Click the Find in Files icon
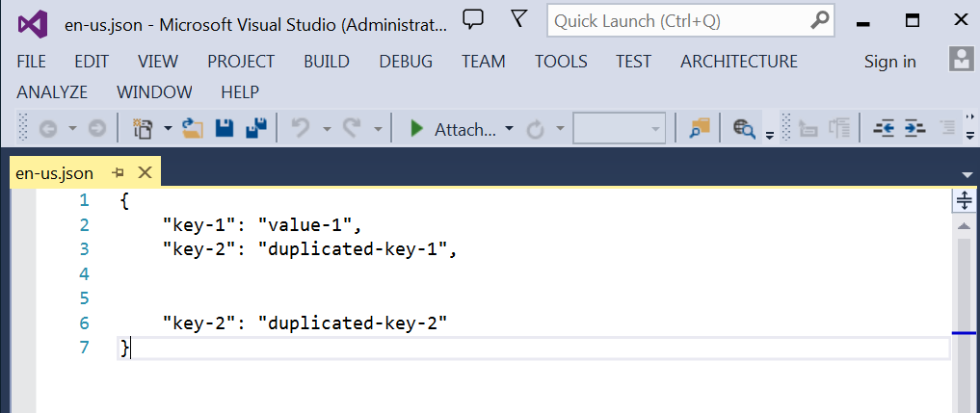Viewport: 980px width, 413px height. 700,129
